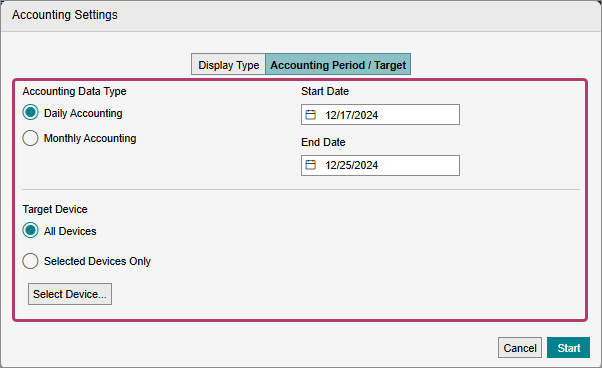This screenshot has width=602, height=368.
Task: Click the Accounting Data Type label
Action: pyautogui.click(x=74, y=91)
